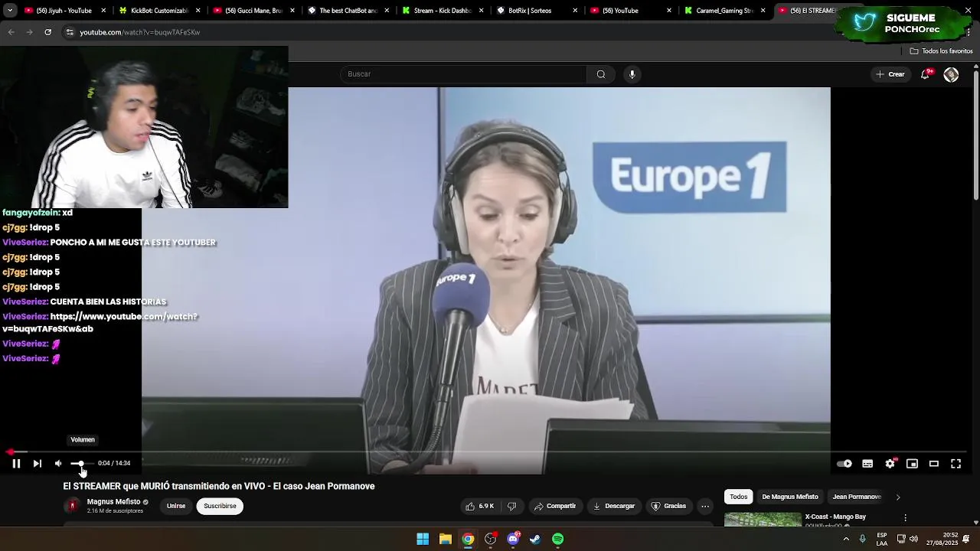Image resolution: width=980 pixels, height=551 pixels.
Task: Switch to Stream - Kick Dashboard tab
Action: pyautogui.click(x=442, y=11)
